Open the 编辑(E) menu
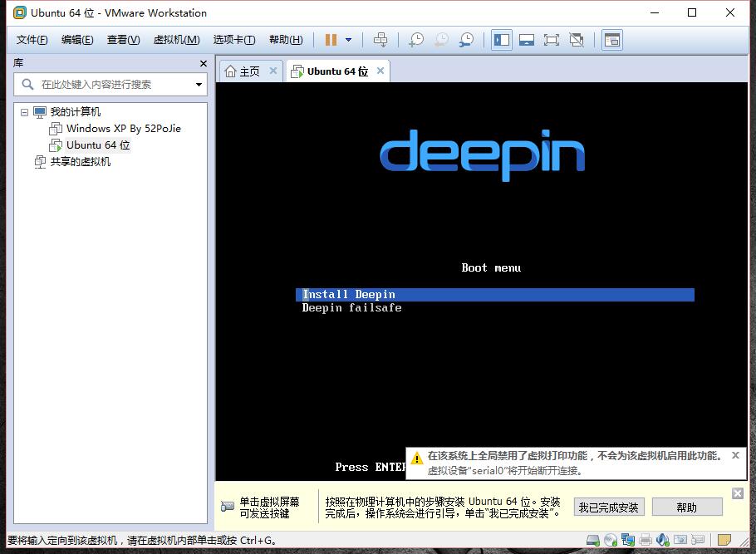This screenshot has width=756, height=554. click(77, 40)
